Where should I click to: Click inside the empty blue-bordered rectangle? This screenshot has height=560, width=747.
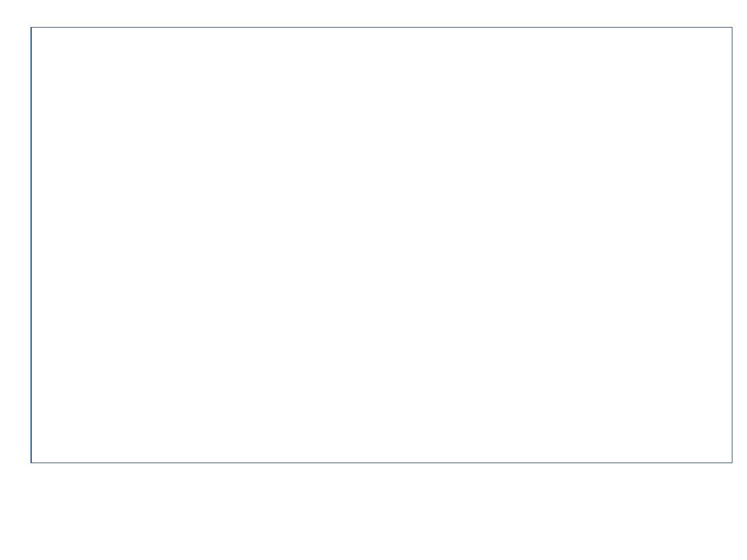pos(381,245)
